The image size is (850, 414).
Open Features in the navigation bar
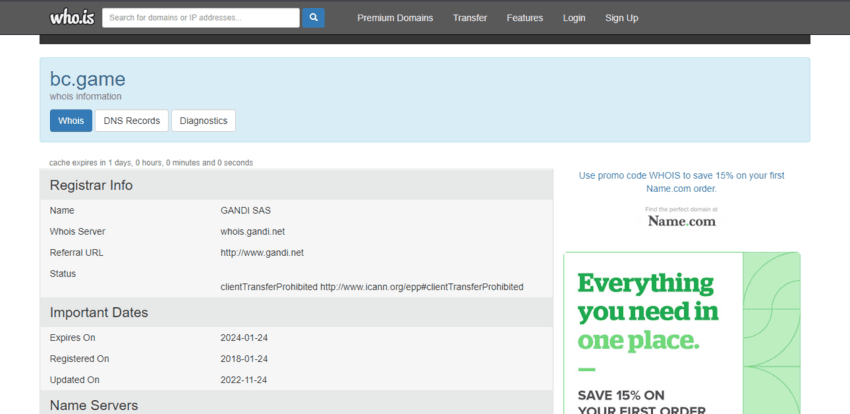[525, 18]
